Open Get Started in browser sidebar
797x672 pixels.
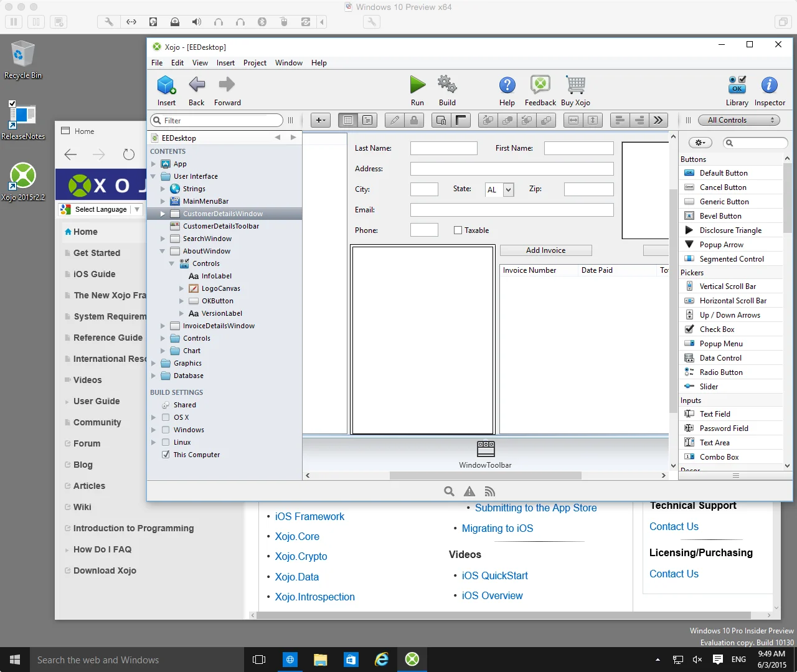(x=97, y=253)
